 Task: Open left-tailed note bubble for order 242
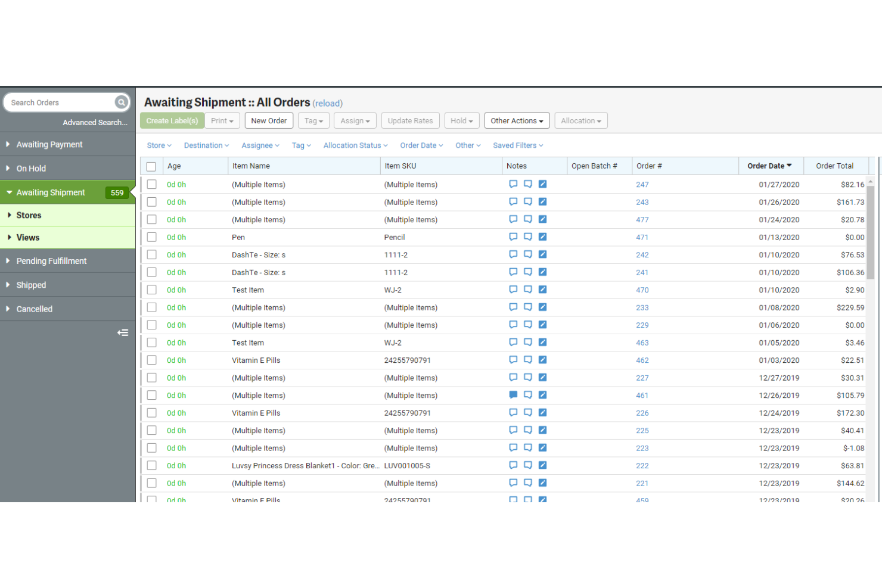coord(513,254)
